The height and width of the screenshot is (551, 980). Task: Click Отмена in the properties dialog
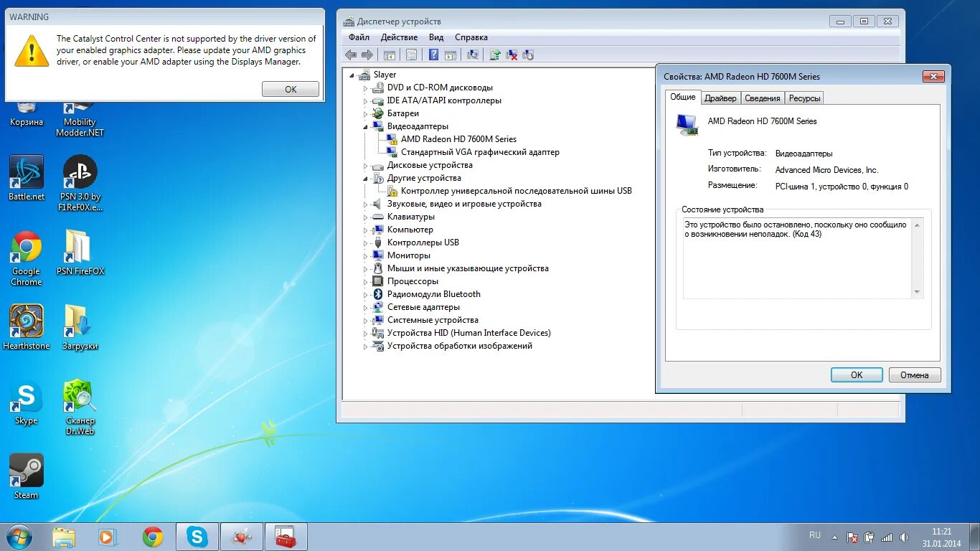tap(915, 375)
